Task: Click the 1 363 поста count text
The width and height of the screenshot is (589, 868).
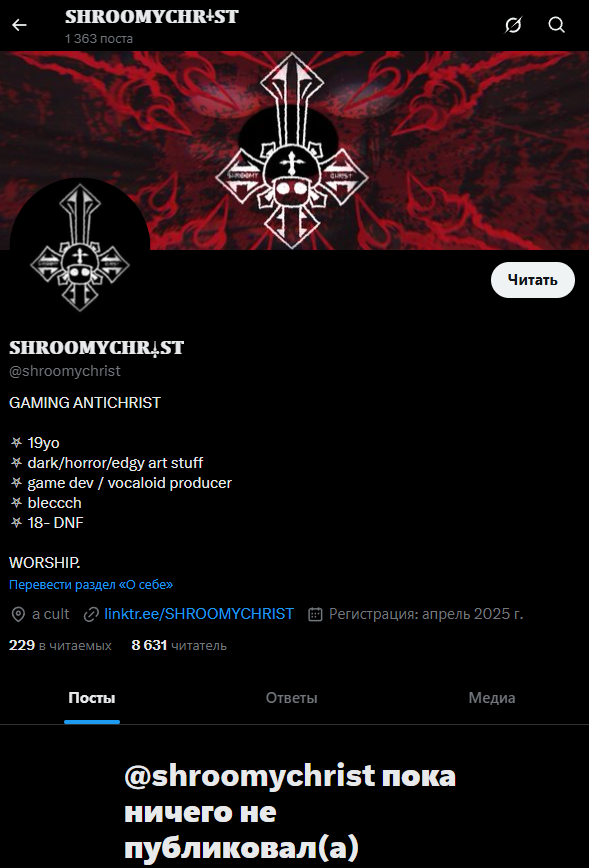Action: click(x=99, y=39)
